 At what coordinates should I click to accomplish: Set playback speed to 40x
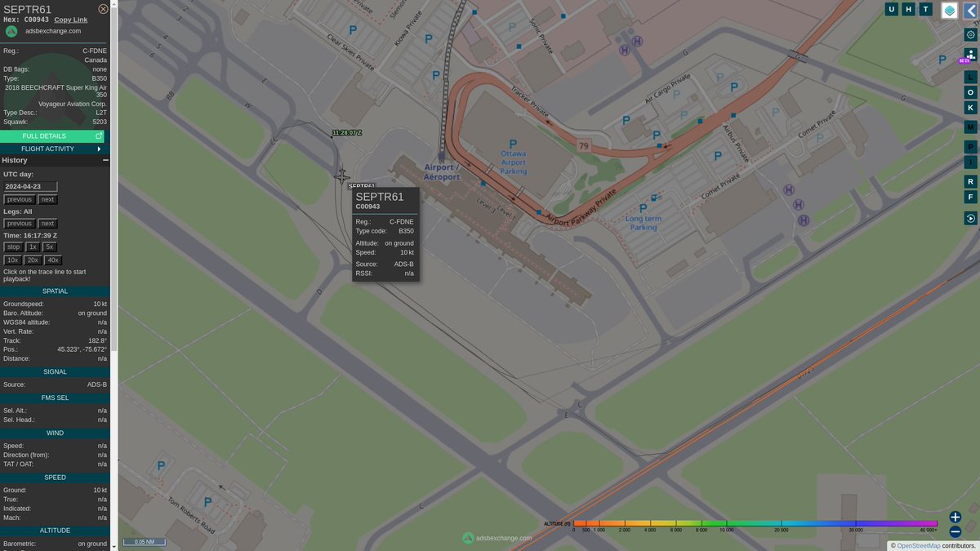pyautogui.click(x=53, y=260)
